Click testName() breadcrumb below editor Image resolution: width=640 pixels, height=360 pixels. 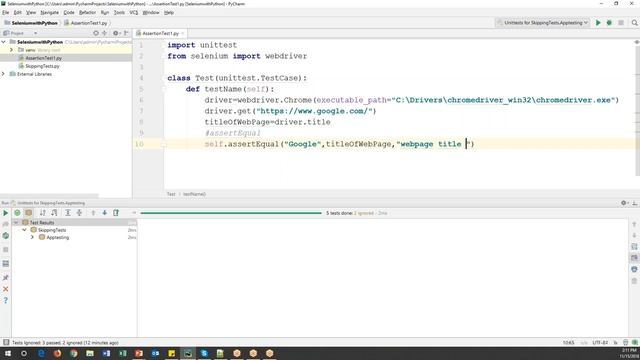pos(194,194)
